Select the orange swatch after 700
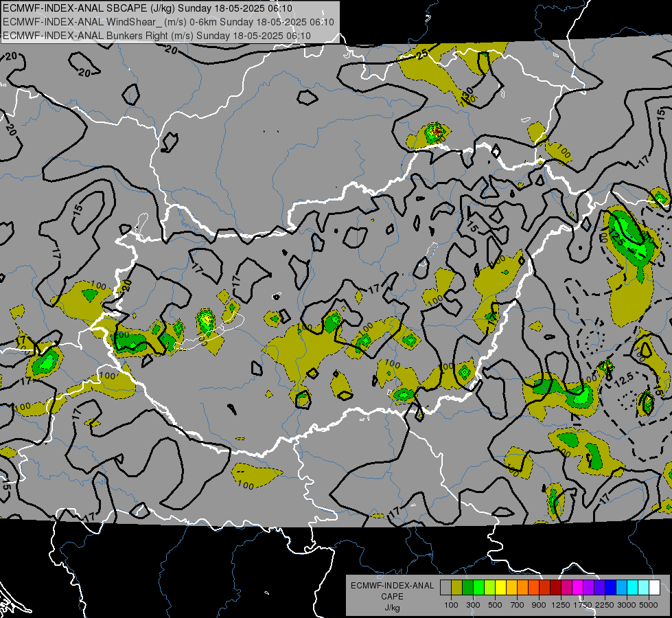 (522, 588)
